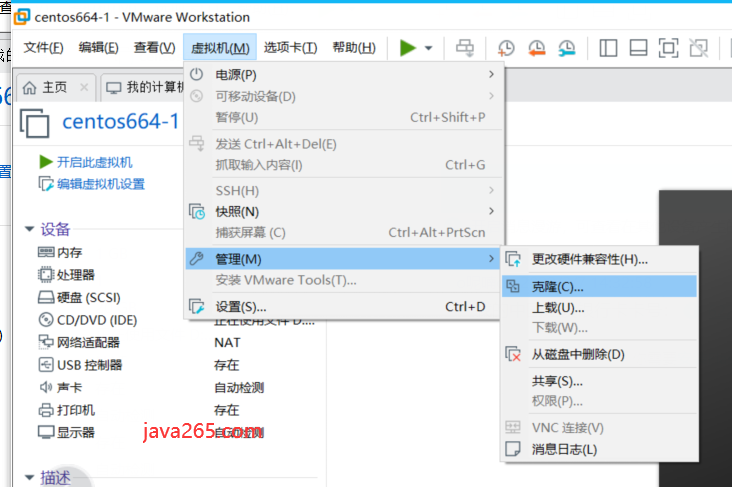The image size is (732, 487).
Task: Select the 网络适配器 device row
Action: pyautogui.click(x=78, y=342)
